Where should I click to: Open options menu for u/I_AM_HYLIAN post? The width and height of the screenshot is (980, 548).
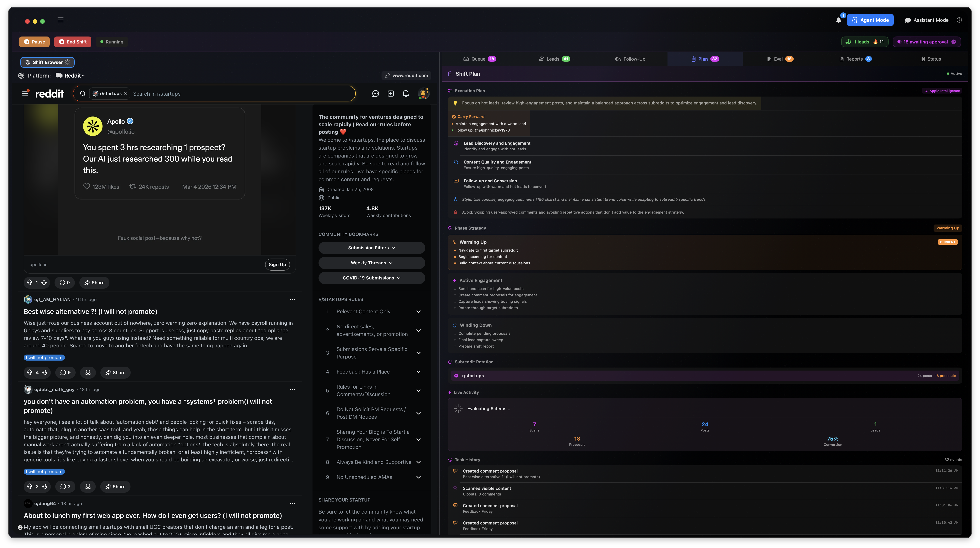point(293,299)
